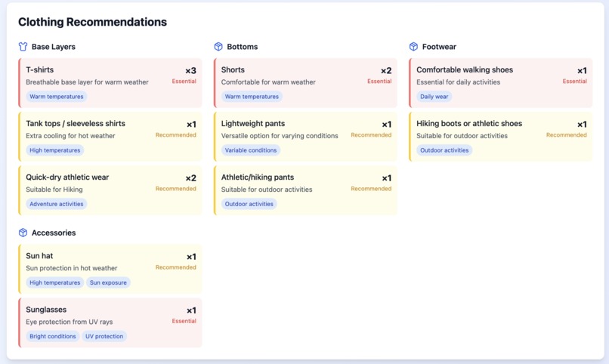Select the Shorts card title
Image resolution: width=609 pixels, height=364 pixels.
tap(233, 69)
